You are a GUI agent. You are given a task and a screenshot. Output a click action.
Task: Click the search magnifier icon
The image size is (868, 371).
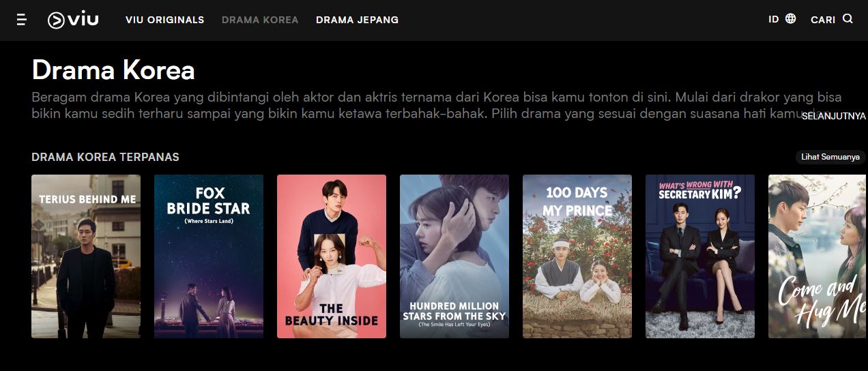click(848, 19)
